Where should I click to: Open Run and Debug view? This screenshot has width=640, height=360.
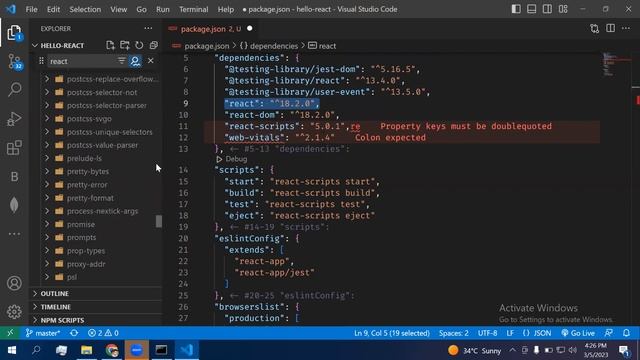14,119
